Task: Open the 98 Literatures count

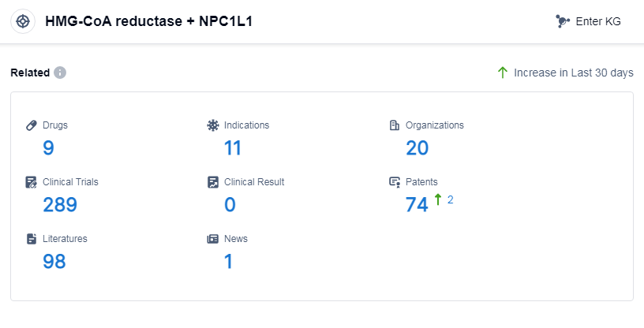Action: [54, 262]
